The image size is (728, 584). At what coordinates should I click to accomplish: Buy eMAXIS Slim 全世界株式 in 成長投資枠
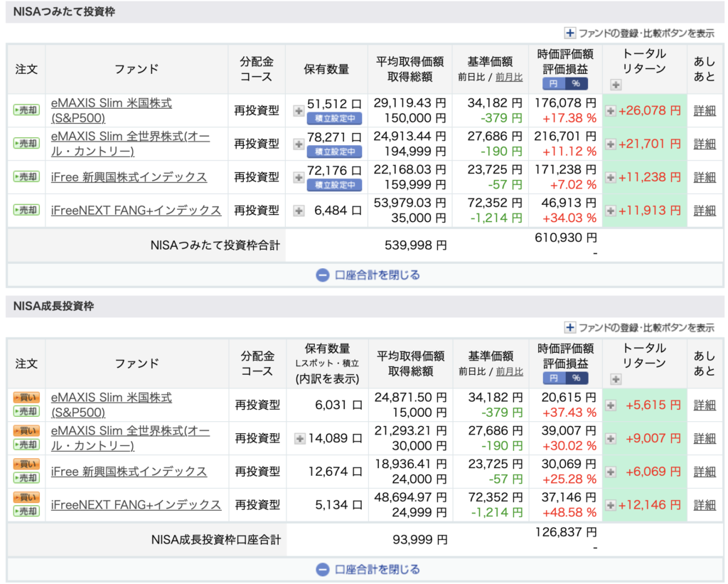tap(26, 431)
